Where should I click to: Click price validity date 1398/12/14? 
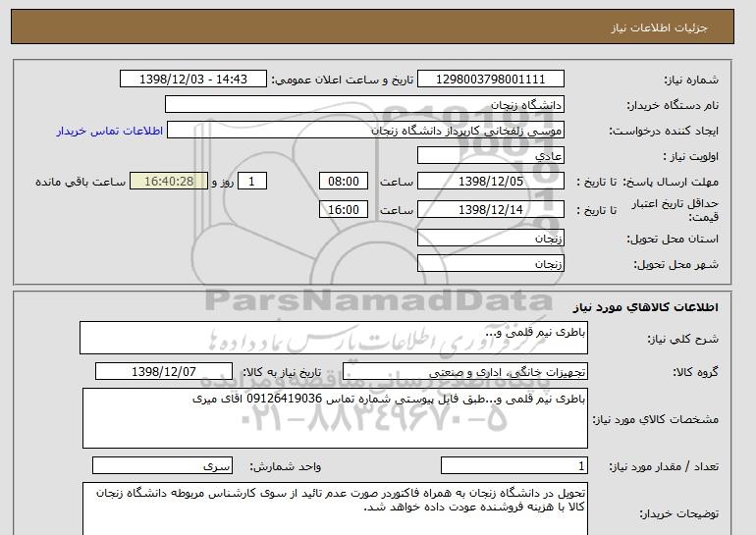click(490, 210)
